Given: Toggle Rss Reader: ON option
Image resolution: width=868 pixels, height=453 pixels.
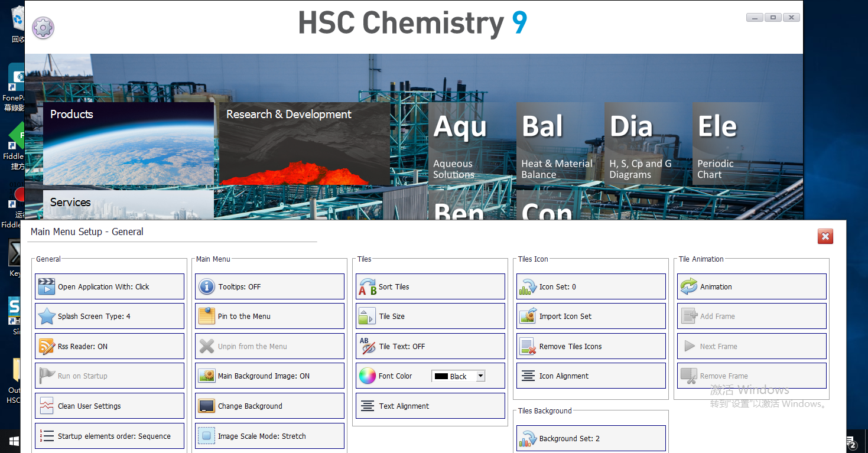Looking at the screenshot, I should [109, 346].
